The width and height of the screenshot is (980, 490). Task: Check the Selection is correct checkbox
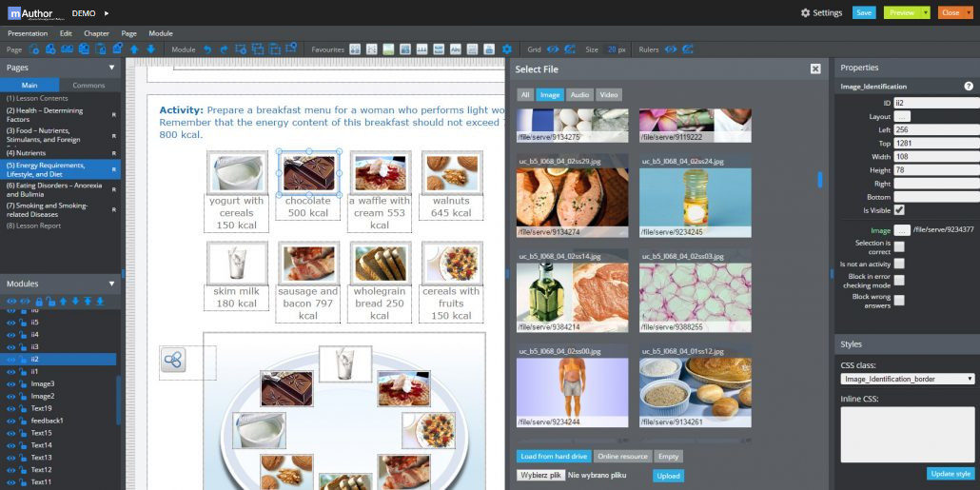pos(899,246)
